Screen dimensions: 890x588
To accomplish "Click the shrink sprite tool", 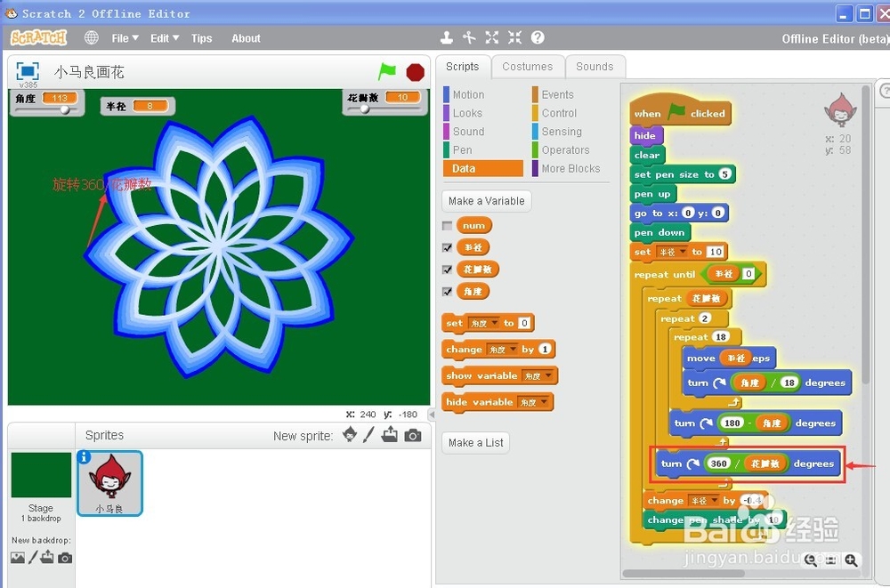I will [514, 37].
